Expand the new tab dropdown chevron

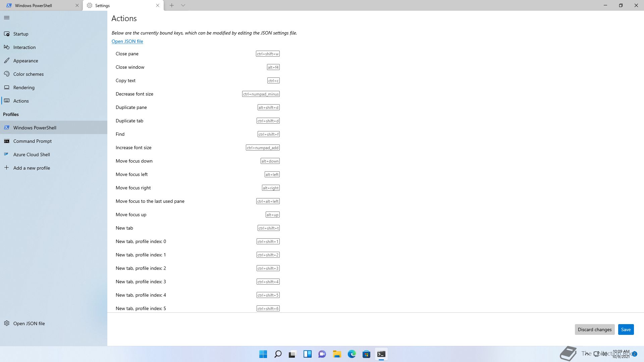183,5
